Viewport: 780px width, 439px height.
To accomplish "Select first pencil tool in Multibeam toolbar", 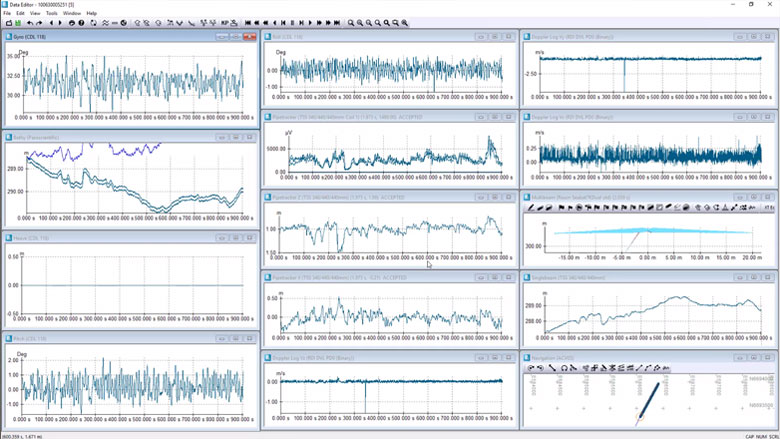I will (530, 208).
